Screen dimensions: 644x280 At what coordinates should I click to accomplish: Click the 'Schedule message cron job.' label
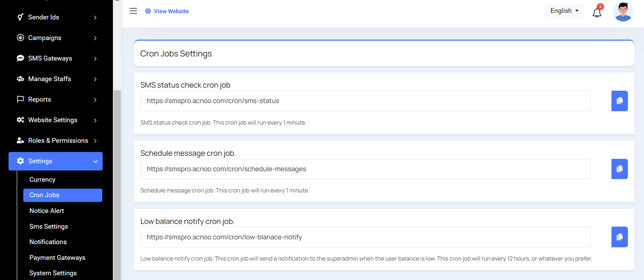coord(188,153)
